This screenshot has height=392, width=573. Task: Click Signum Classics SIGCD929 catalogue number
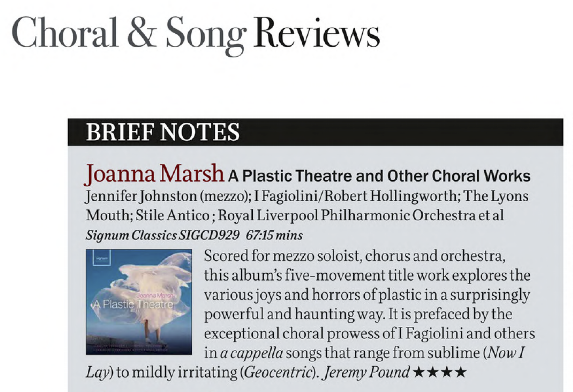point(162,235)
